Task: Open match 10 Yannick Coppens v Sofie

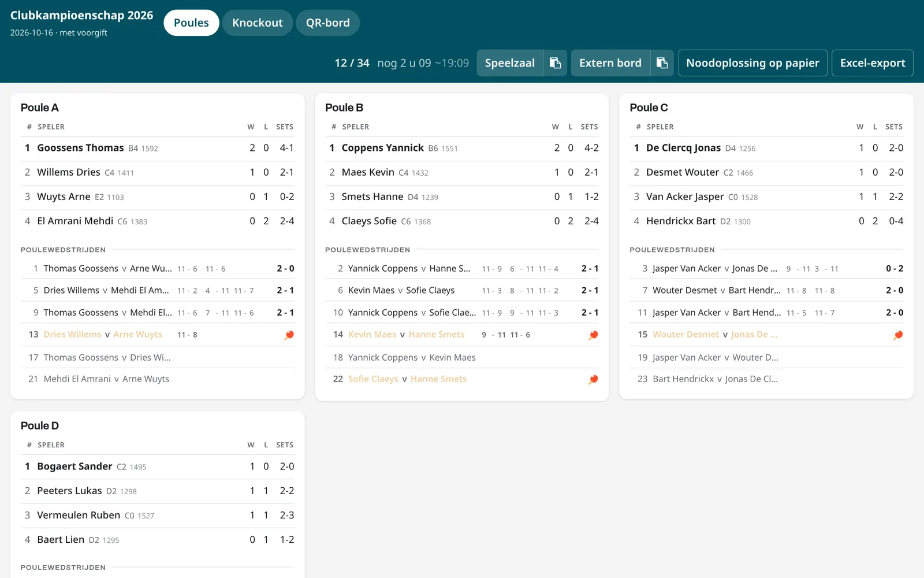Action: click(x=462, y=313)
